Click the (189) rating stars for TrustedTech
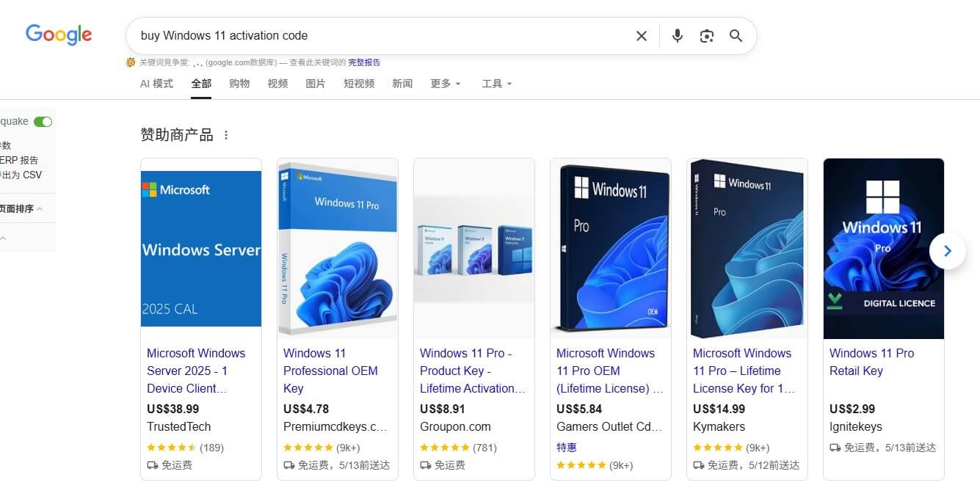Screen dimensions: 980x499 pos(185,447)
